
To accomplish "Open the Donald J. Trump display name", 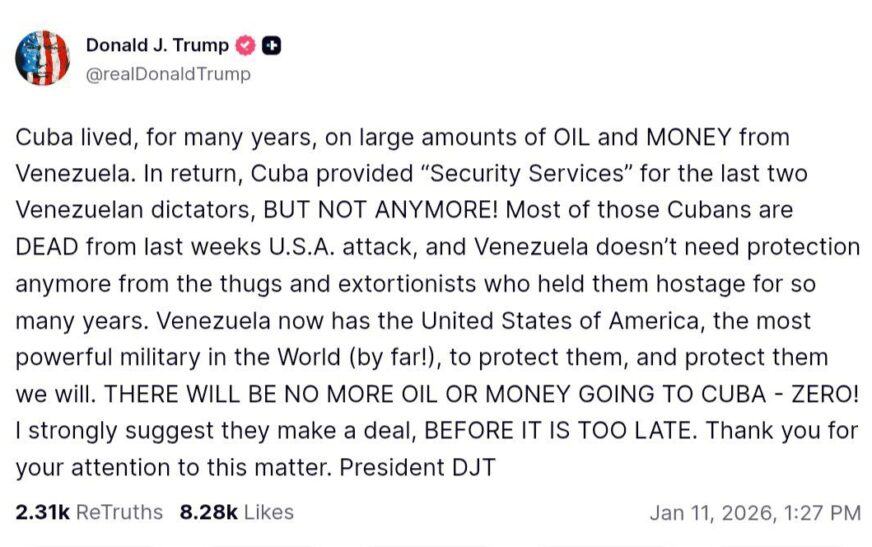I will (x=157, y=45).
